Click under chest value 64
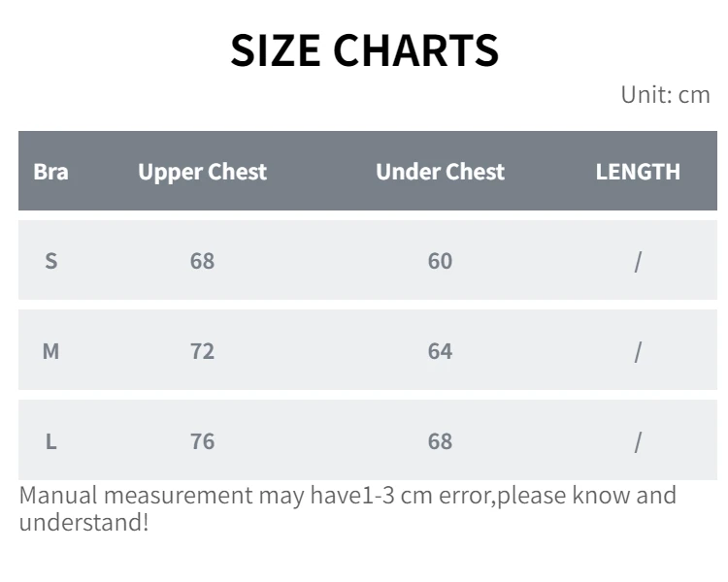 point(440,351)
